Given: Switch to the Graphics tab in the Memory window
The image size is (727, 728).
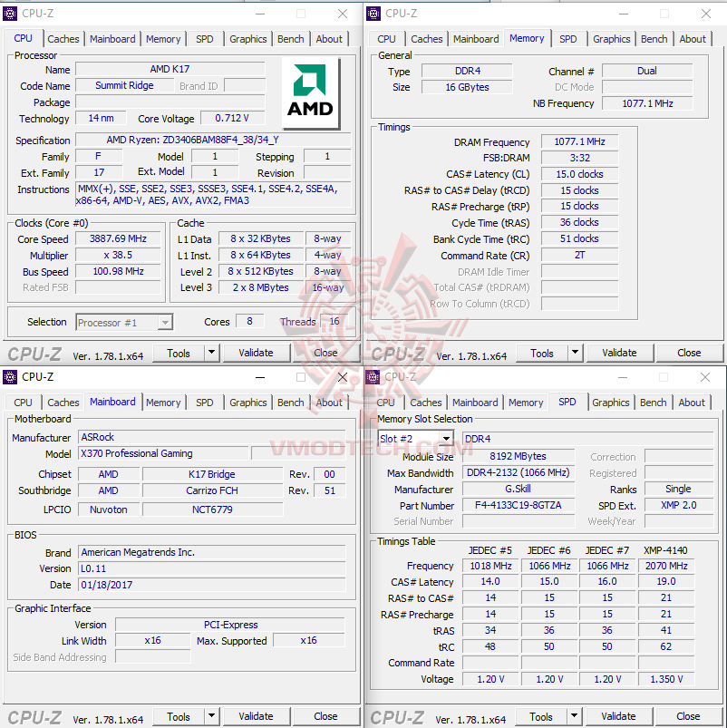Looking at the screenshot, I should coord(611,38).
